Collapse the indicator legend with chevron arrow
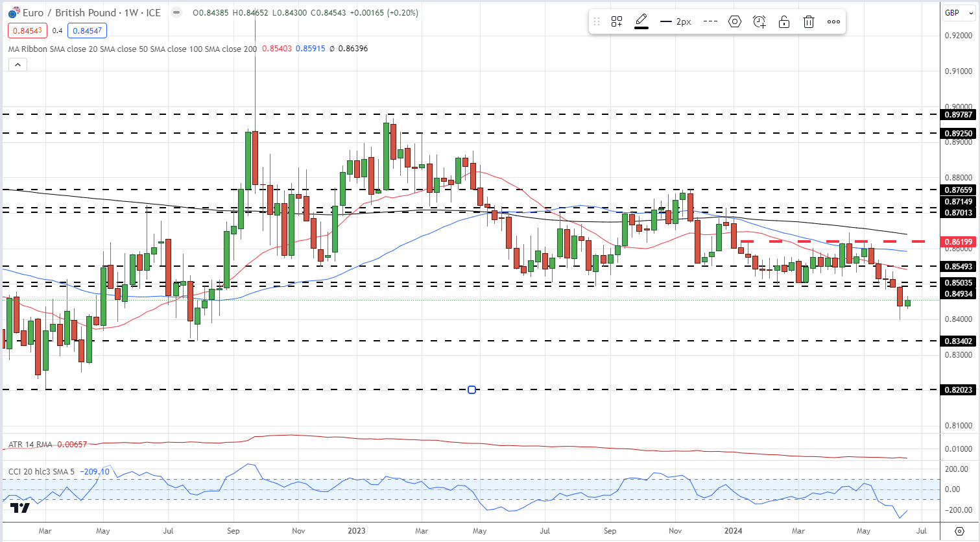The width and height of the screenshot is (980, 542). (x=18, y=64)
